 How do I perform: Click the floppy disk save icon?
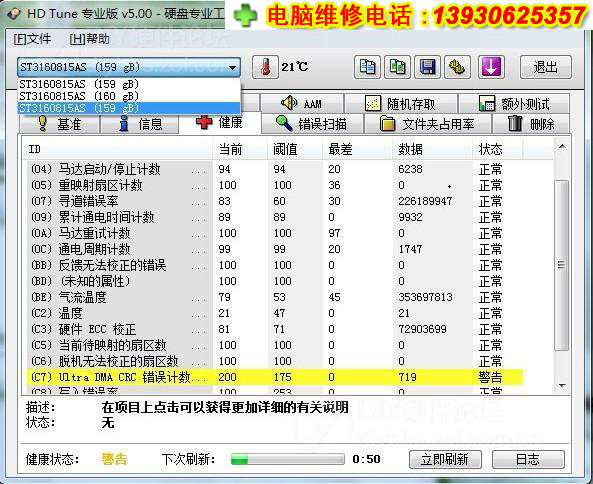click(x=427, y=67)
